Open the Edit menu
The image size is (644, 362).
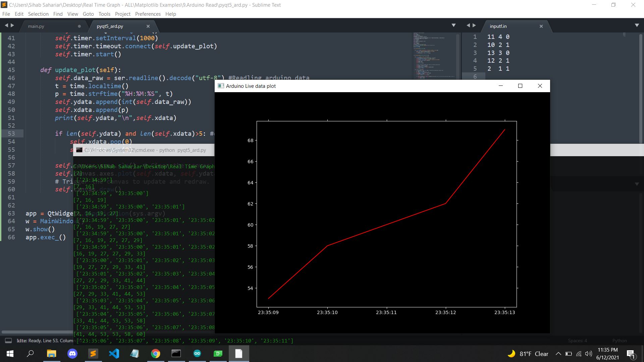19,14
